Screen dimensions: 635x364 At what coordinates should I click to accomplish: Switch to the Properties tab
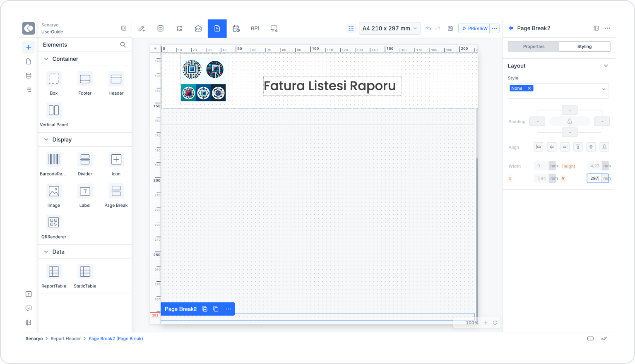pyautogui.click(x=534, y=47)
